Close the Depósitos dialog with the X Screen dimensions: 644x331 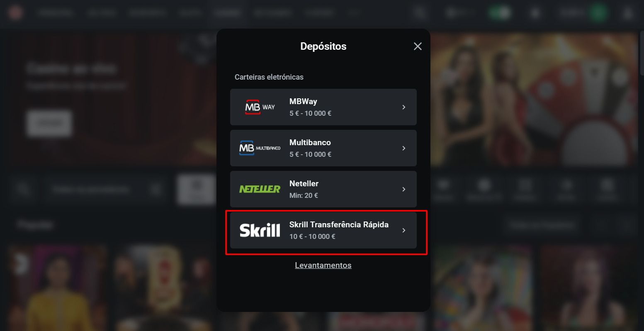(x=418, y=46)
